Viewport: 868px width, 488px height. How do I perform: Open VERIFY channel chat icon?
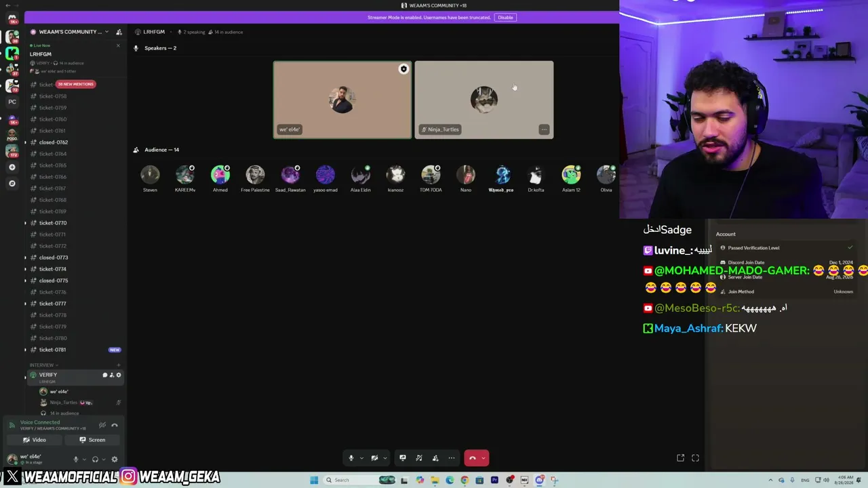(105, 375)
